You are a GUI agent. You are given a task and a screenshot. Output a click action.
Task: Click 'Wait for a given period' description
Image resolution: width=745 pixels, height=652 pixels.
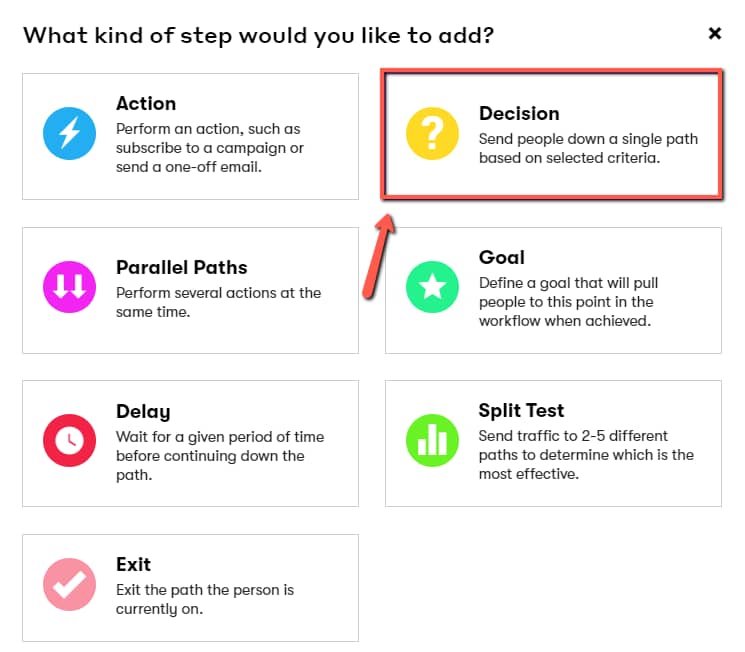(x=220, y=456)
